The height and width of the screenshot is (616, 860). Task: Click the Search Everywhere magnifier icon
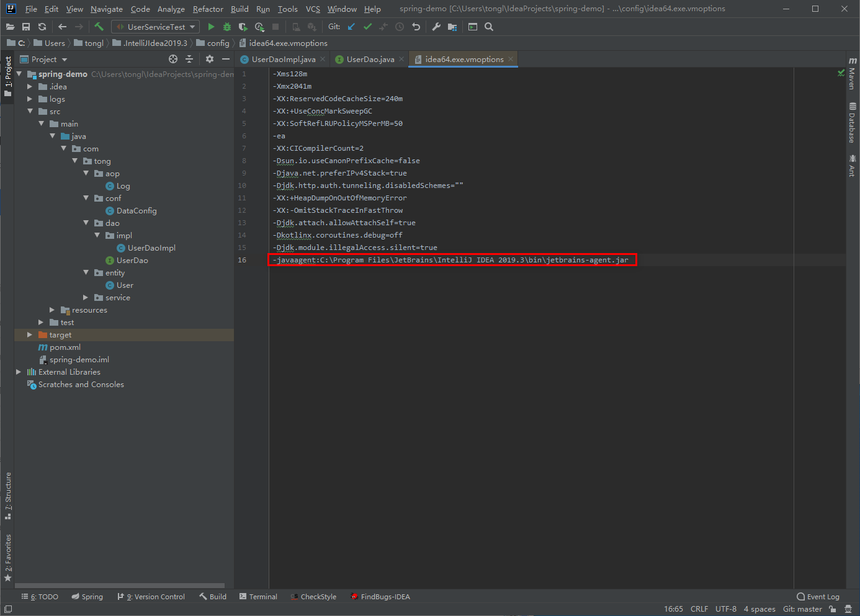coord(489,27)
